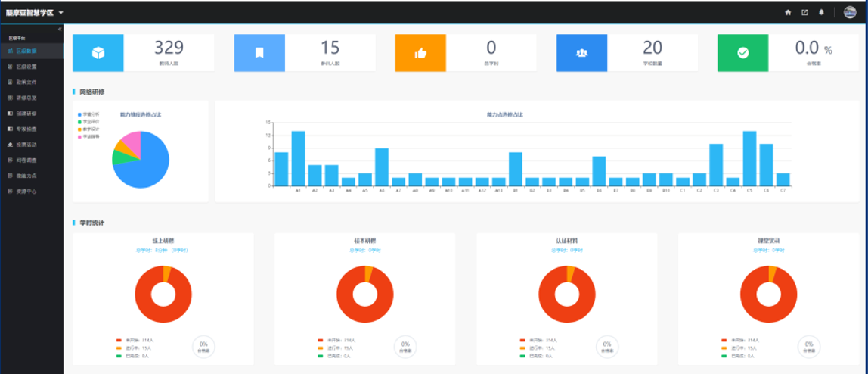Click the tallest bar above A1
868x374 pixels.
(x=298, y=157)
